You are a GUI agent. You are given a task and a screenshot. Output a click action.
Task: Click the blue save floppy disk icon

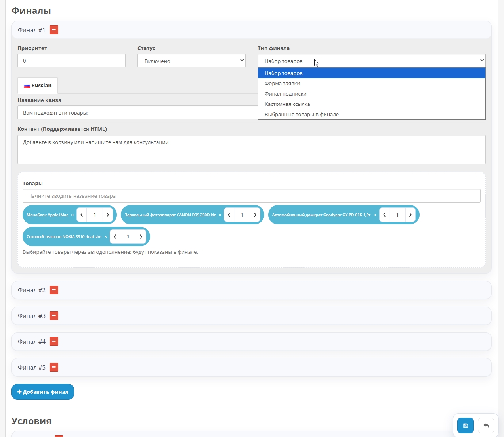click(466, 425)
